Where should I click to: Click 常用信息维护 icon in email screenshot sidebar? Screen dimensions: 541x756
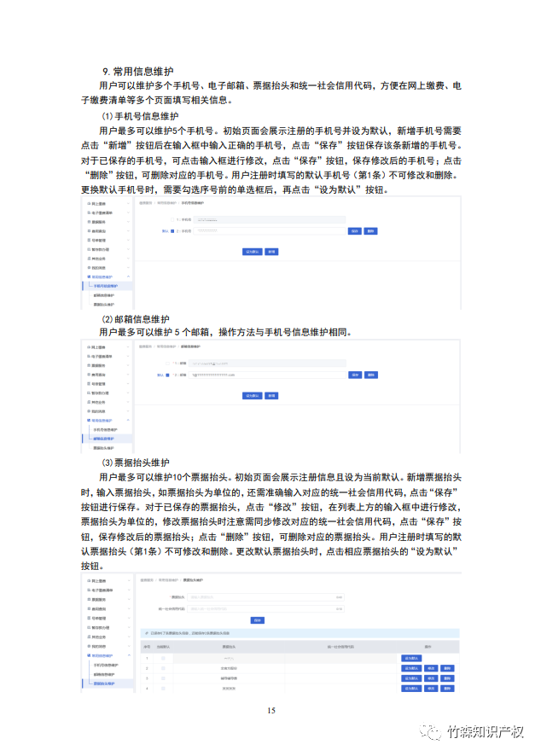point(89,421)
